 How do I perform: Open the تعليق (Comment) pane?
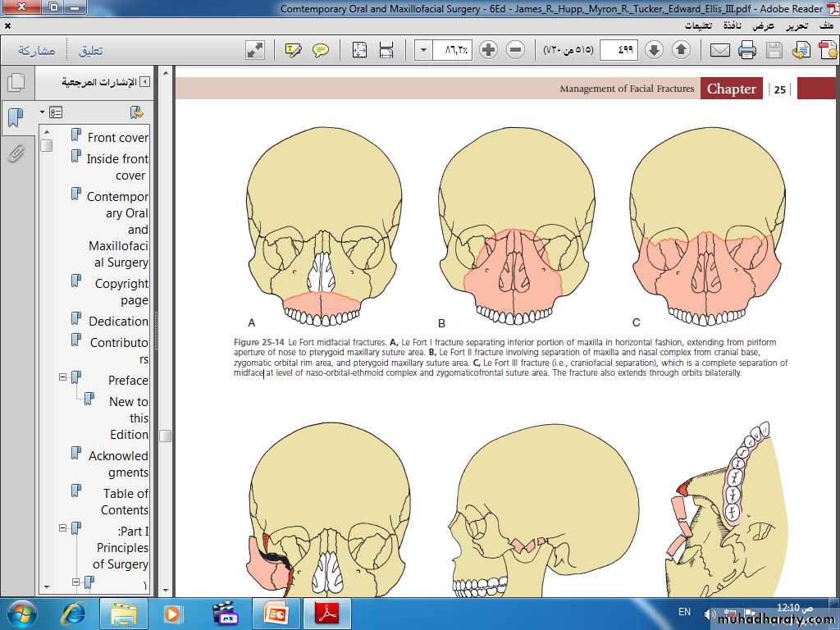[90, 50]
